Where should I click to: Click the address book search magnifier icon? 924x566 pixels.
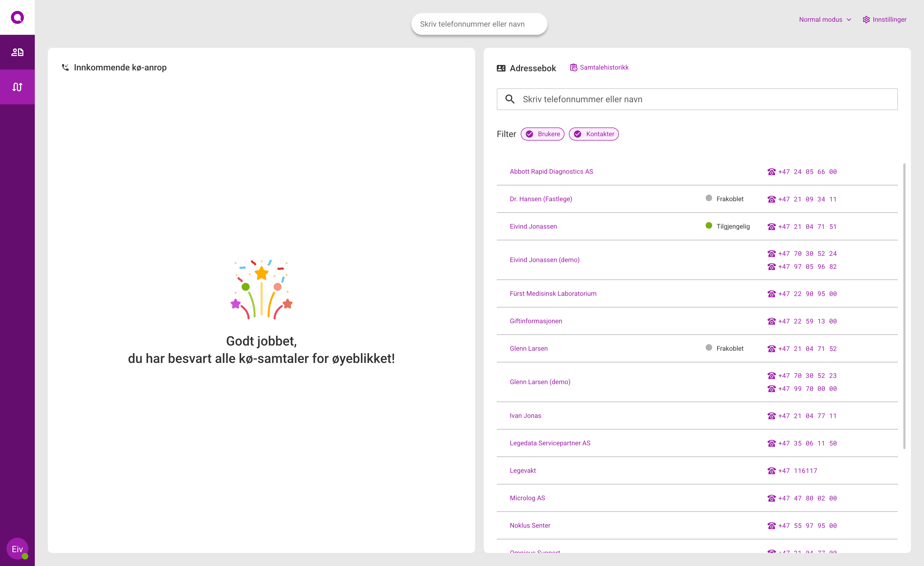pyautogui.click(x=510, y=99)
